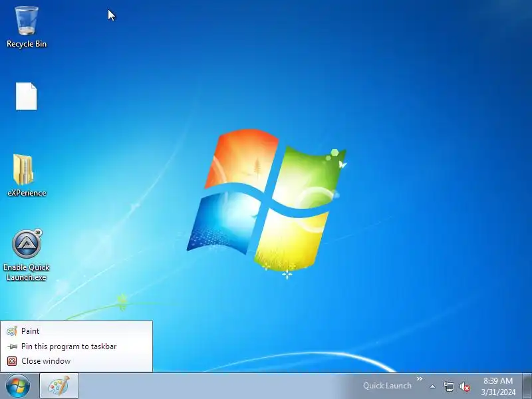The width and height of the screenshot is (532, 399).
Task: Open the Windows Start orb
Action: (18, 386)
